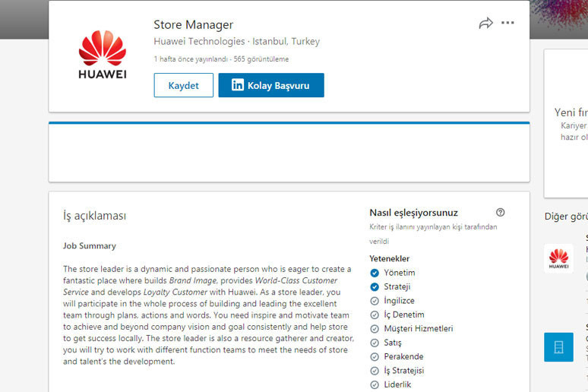Click the İç Denetim check circle
Image resolution: width=588 pixels, height=392 pixels.
pyautogui.click(x=375, y=315)
